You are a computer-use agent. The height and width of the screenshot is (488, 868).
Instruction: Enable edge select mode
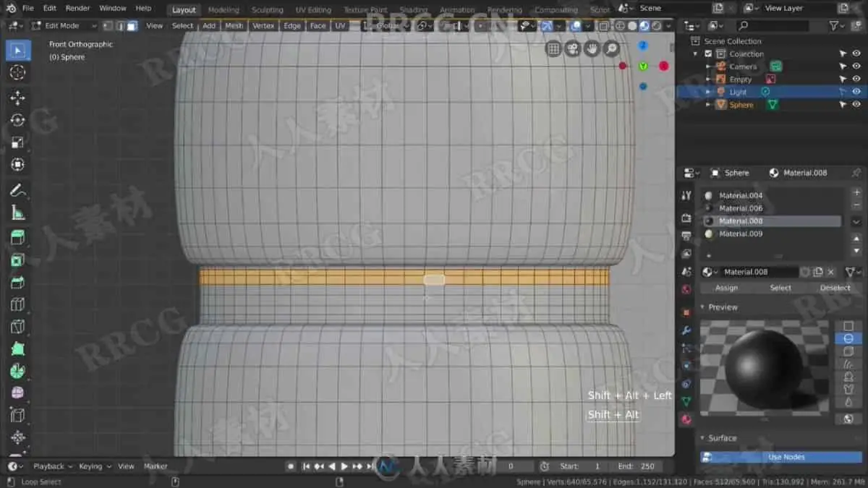click(x=119, y=25)
